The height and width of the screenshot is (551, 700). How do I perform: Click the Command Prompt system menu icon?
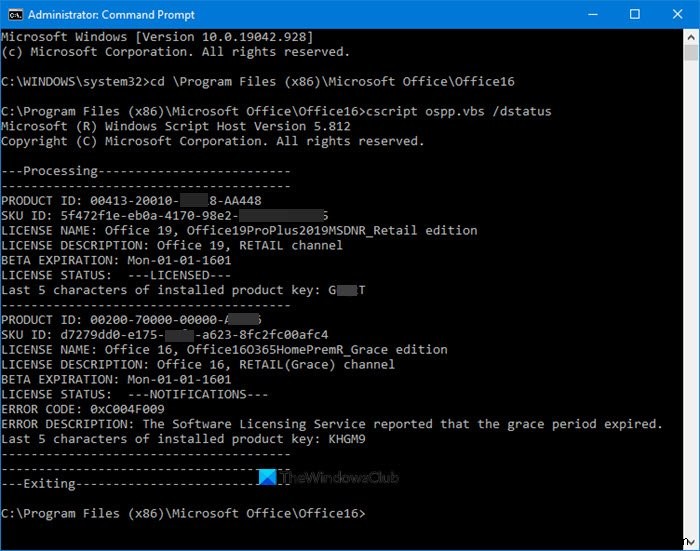[15, 15]
